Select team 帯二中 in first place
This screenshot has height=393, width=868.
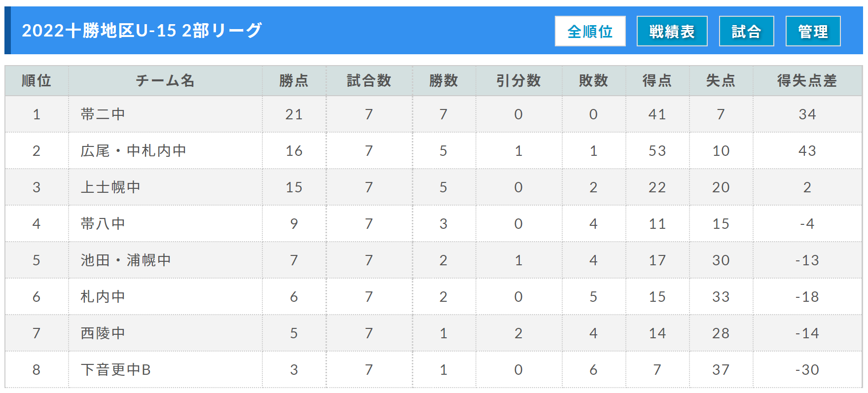point(103,114)
